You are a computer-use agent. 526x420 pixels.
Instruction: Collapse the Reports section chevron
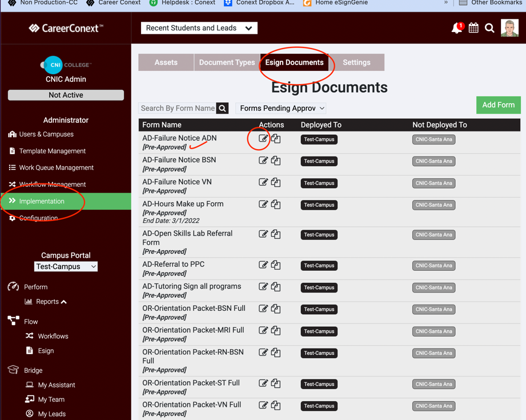click(64, 302)
